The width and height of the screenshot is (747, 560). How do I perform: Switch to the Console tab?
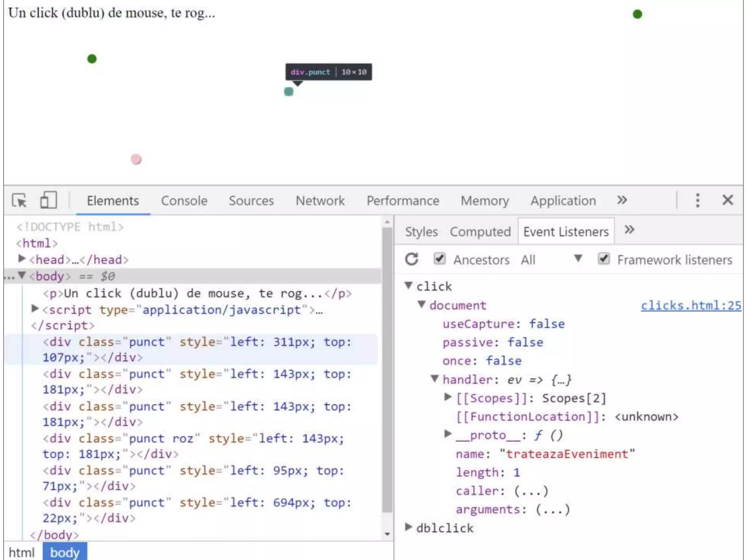[x=184, y=201]
